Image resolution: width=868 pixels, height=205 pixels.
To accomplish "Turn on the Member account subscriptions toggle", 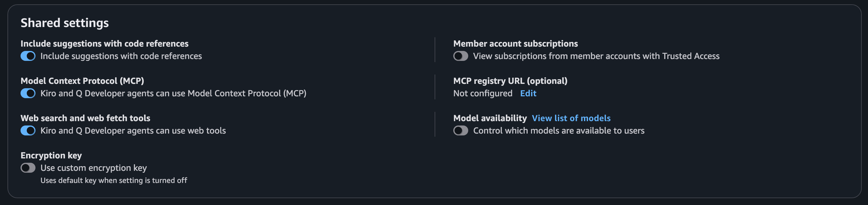I will (x=461, y=56).
